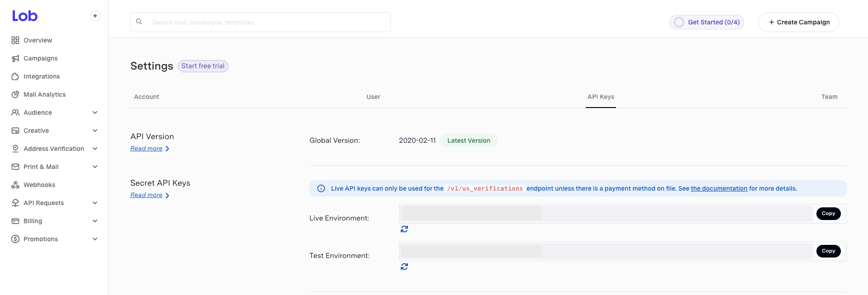The width and height of the screenshot is (868, 295).
Task: Open Campaigns megaphone icon
Action: tap(15, 58)
